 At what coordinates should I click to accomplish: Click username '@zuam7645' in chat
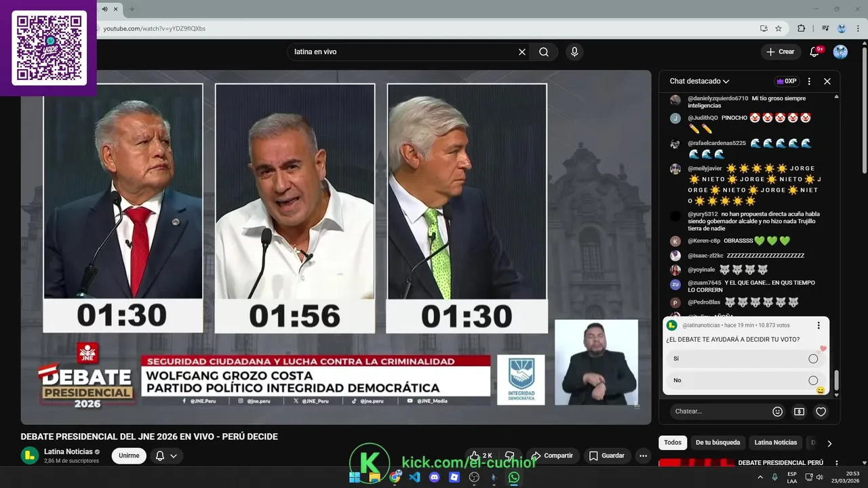click(705, 283)
